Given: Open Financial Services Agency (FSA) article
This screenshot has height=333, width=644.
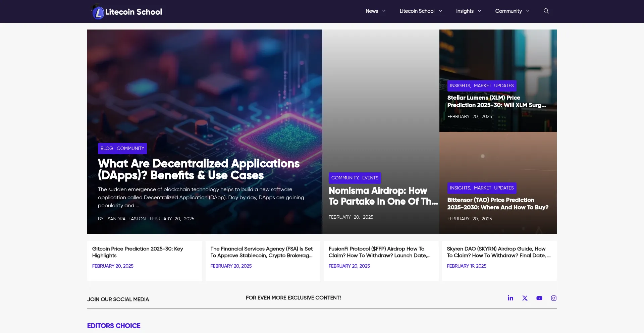Looking at the screenshot, I should click(262, 252).
